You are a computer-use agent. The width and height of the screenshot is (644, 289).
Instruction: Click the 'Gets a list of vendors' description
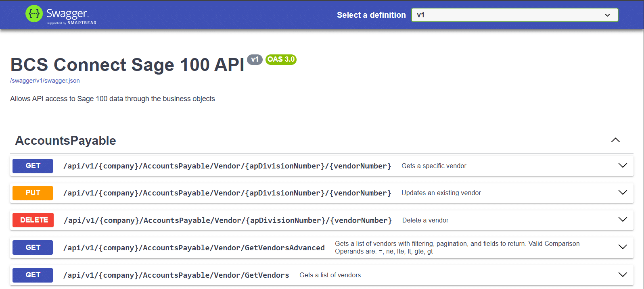point(330,275)
